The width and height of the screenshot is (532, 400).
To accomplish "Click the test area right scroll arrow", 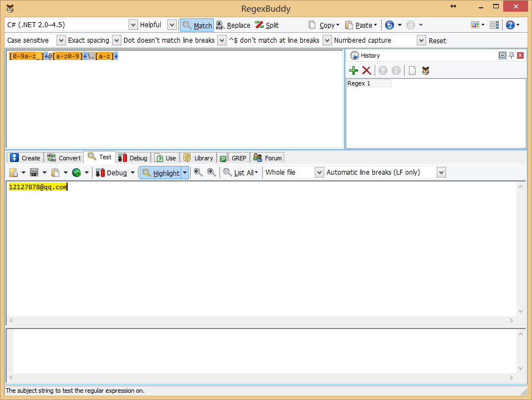I will pyautogui.click(x=511, y=320).
